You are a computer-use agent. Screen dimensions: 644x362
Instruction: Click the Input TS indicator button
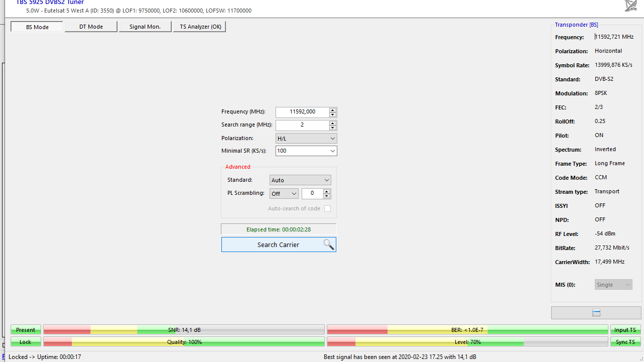point(625,330)
